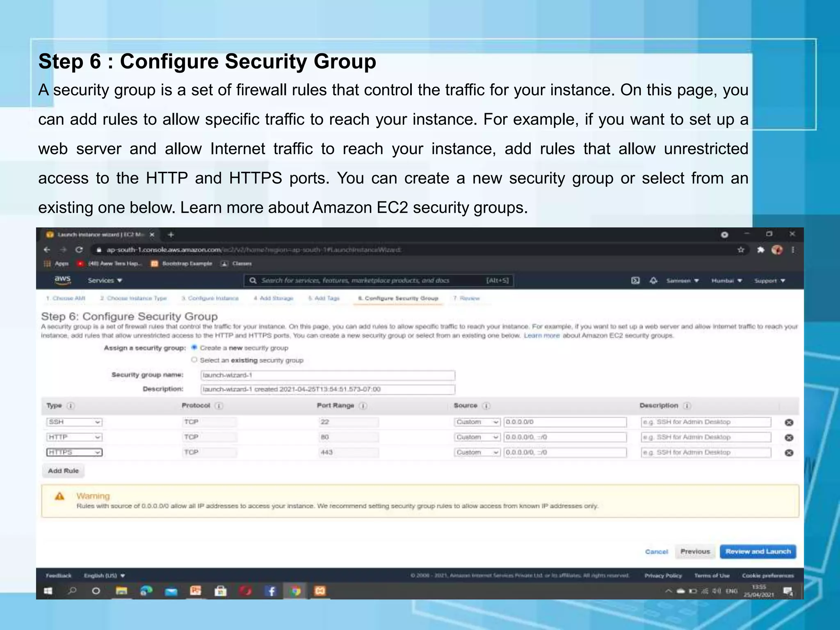Open the SSH rule type dropdown
Viewport: 840px width, 630px height.
[74, 422]
